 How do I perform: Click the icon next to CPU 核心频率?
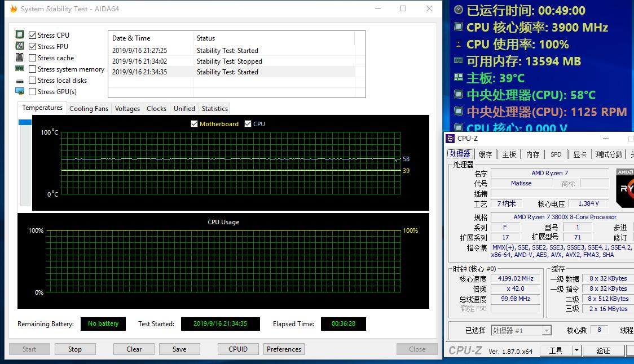459,26
